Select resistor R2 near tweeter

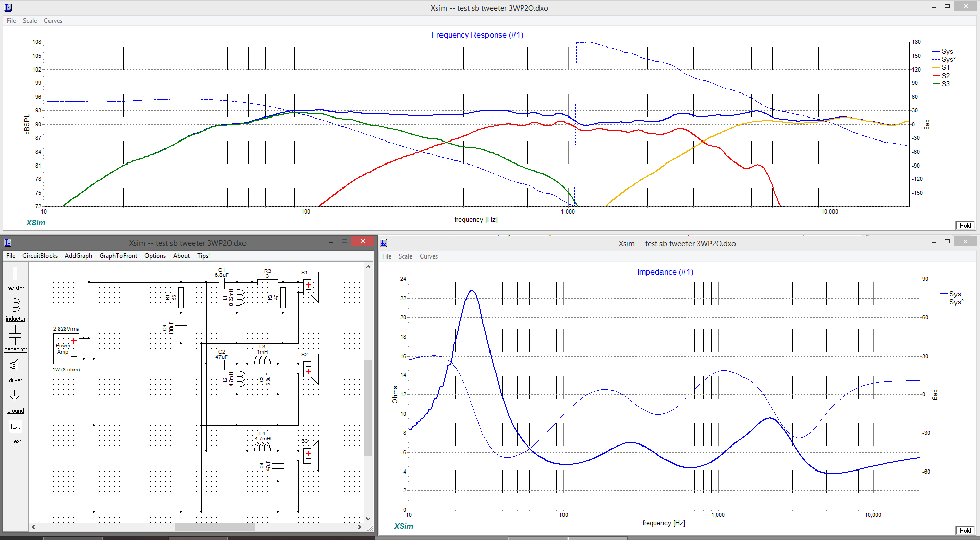click(x=283, y=297)
